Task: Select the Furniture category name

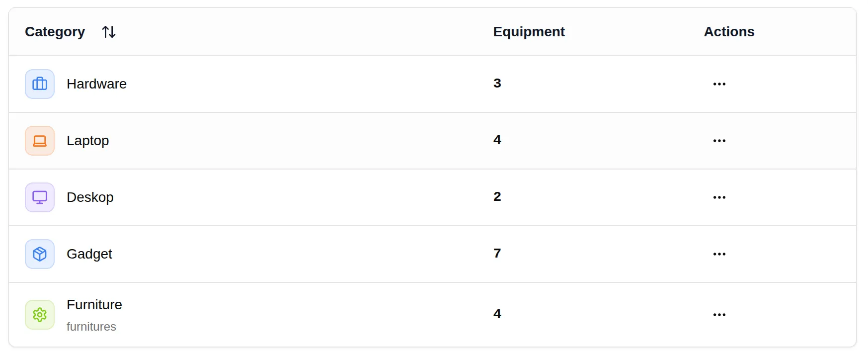Action: pyautogui.click(x=94, y=305)
